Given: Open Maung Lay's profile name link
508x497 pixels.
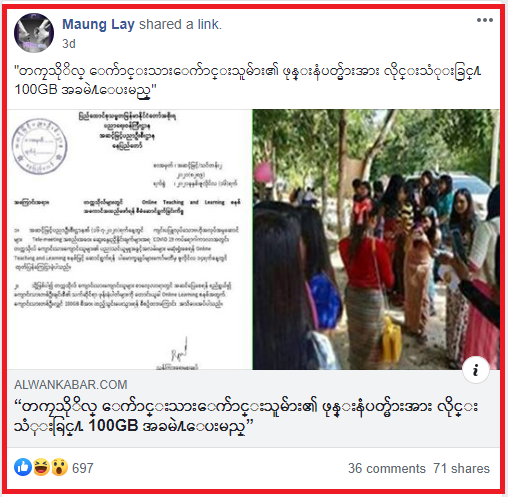Looking at the screenshot, I should tap(98, 24).
